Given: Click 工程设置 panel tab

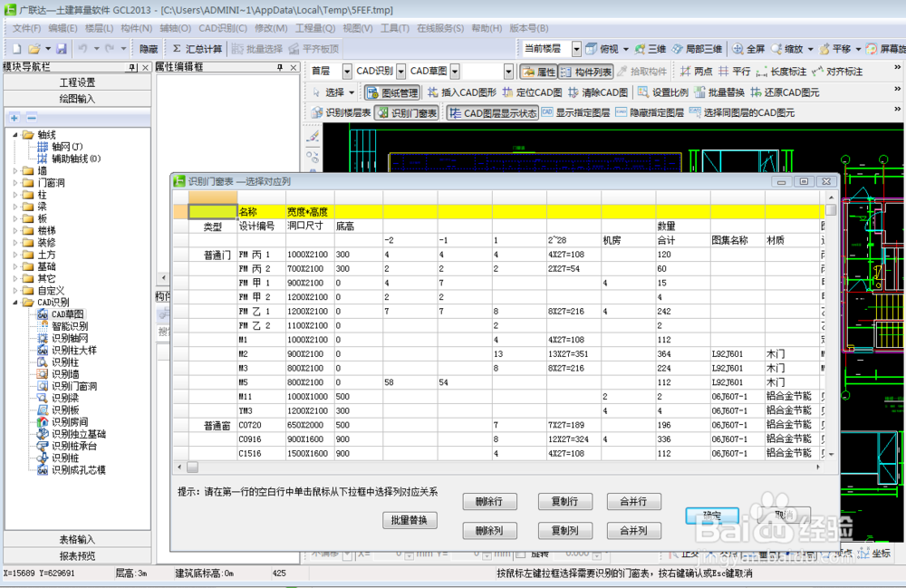Looking at the screenshot, I should click(x=77, y=82).
